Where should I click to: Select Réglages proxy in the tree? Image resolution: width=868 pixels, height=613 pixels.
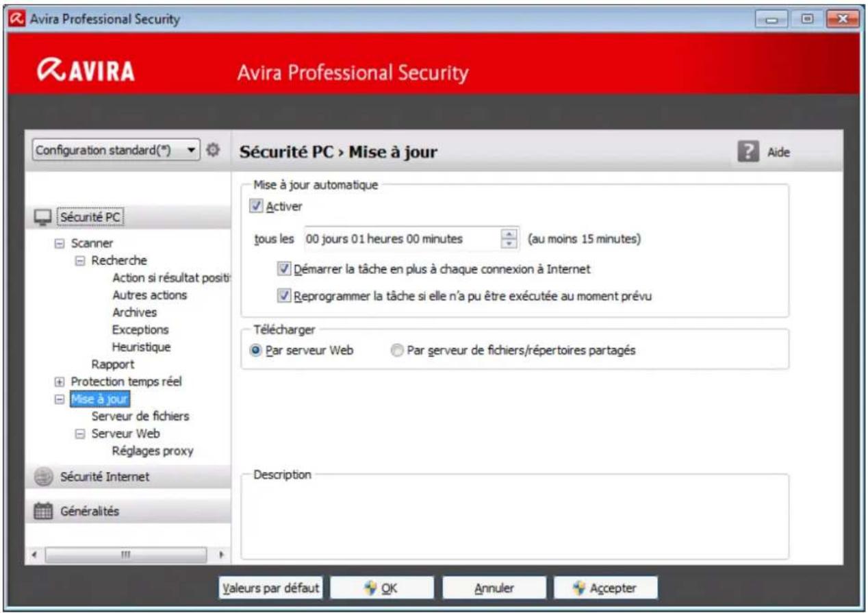[153, 451]
